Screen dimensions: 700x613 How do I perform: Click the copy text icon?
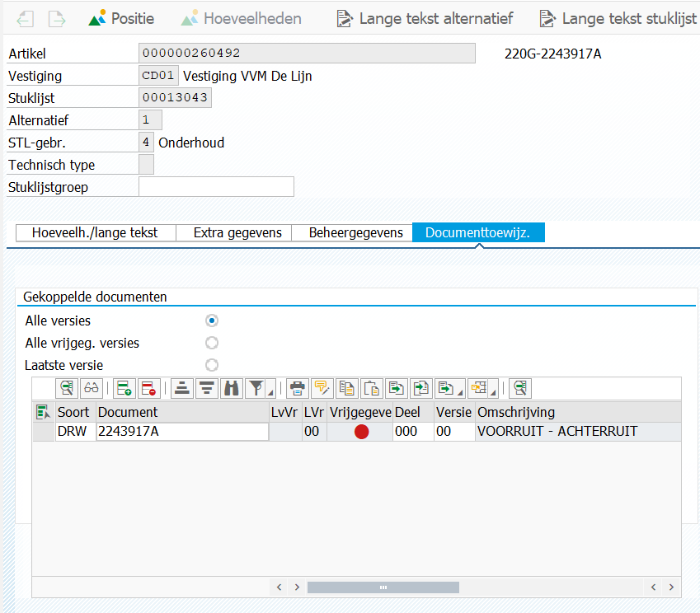click(x=347, y=388)
